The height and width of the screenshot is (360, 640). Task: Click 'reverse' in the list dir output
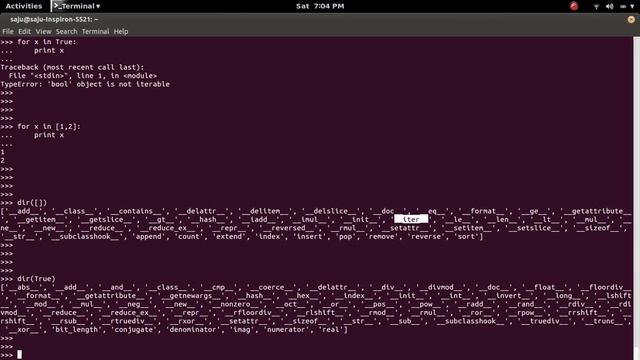click(x=426, y=236)
